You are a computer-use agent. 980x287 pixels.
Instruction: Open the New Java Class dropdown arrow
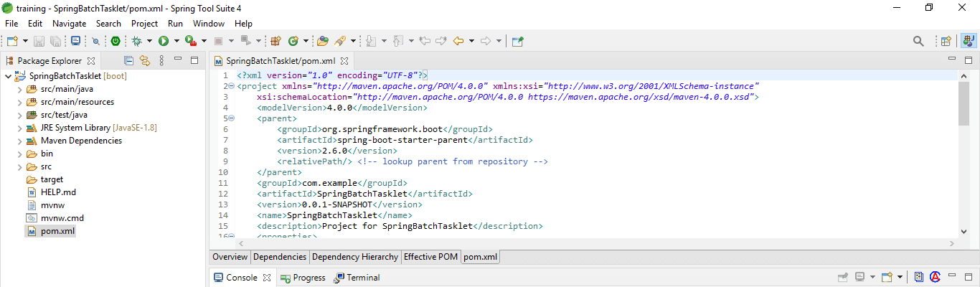[306, 42]
